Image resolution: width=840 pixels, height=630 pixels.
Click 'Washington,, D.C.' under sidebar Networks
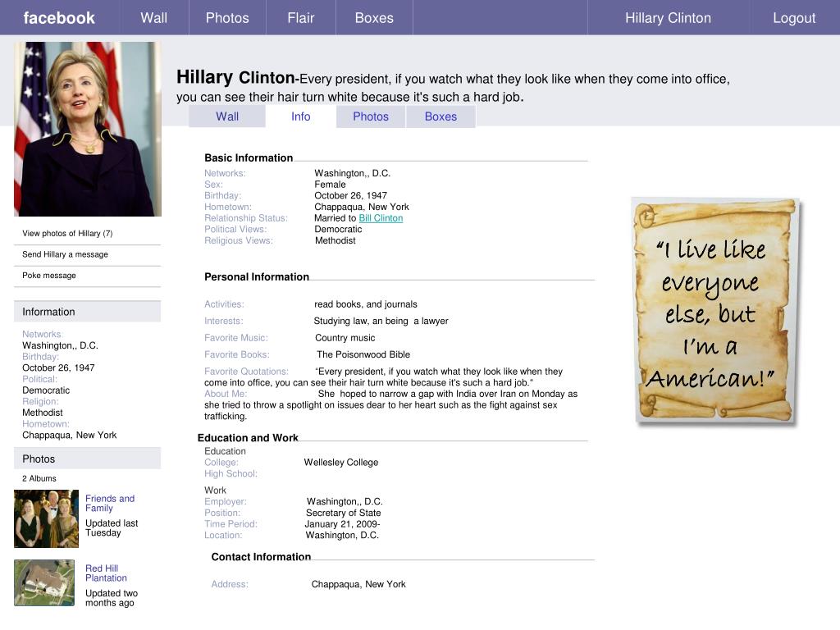60,345
